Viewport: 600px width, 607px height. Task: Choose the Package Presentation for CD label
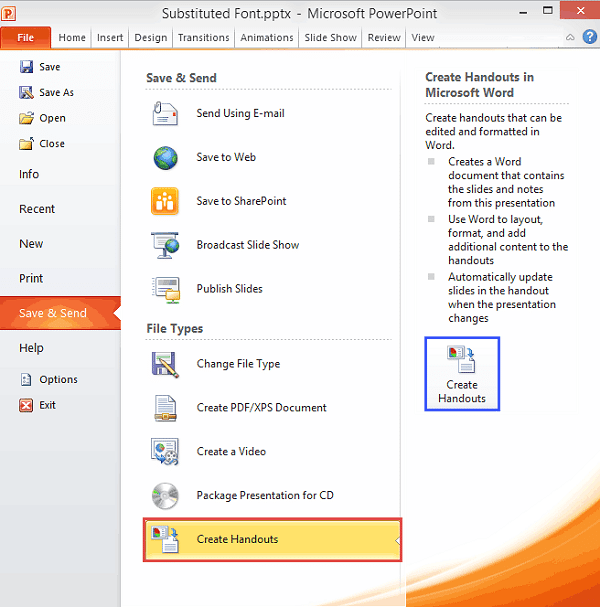click(265, 496)
